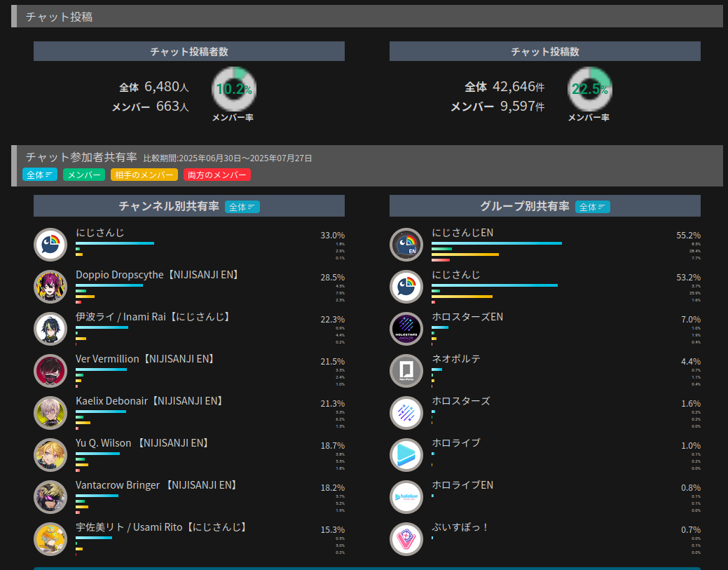Select the チャット投稿 section header

[x=366, y=17]
